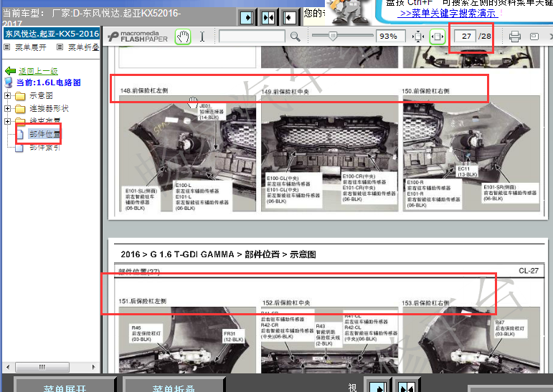Click the 部件索引 document icon
This screenshot has width=553, height=392.
(x=20, y=148)
